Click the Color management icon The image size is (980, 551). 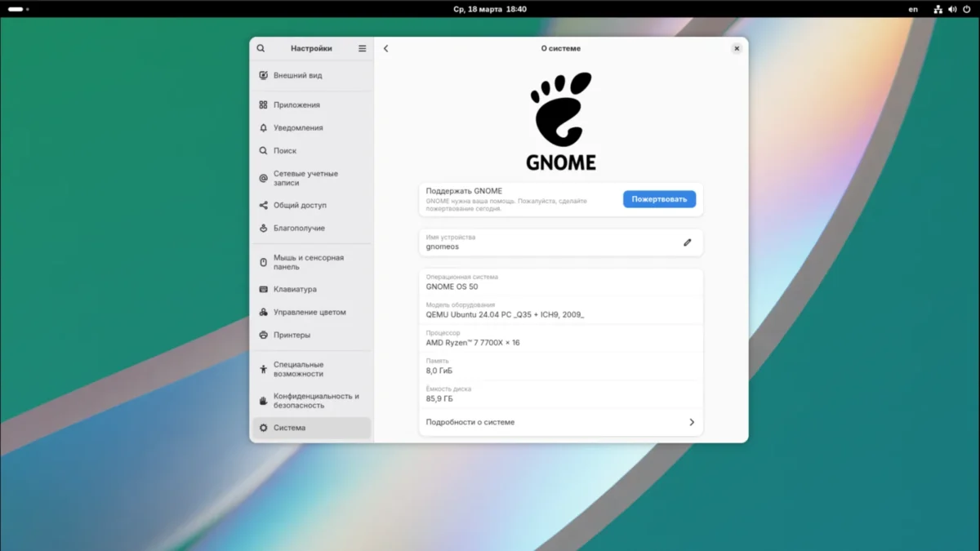(263, 312)
